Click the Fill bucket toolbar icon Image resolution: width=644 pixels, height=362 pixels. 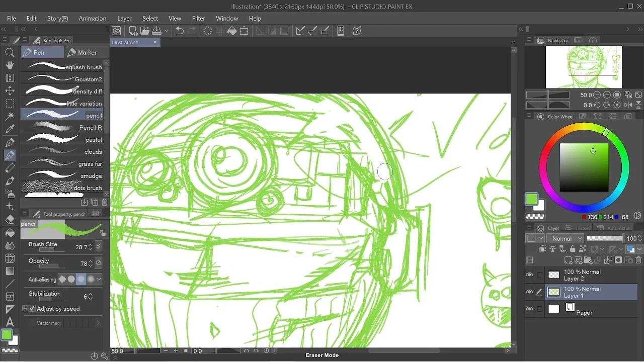[x=232, y=31]
